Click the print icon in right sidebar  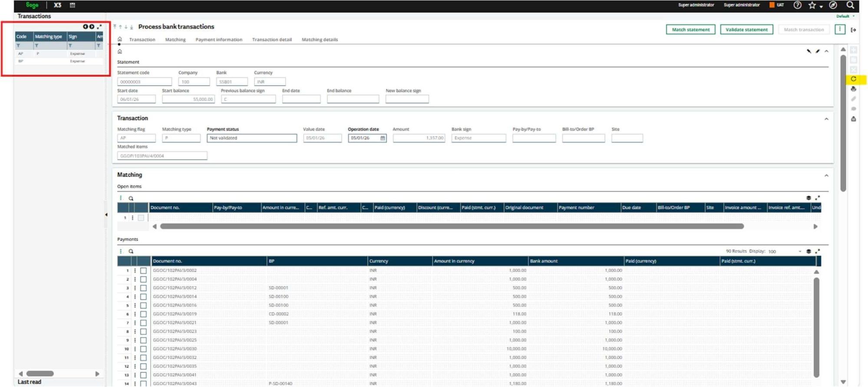[x=853, y=89]
